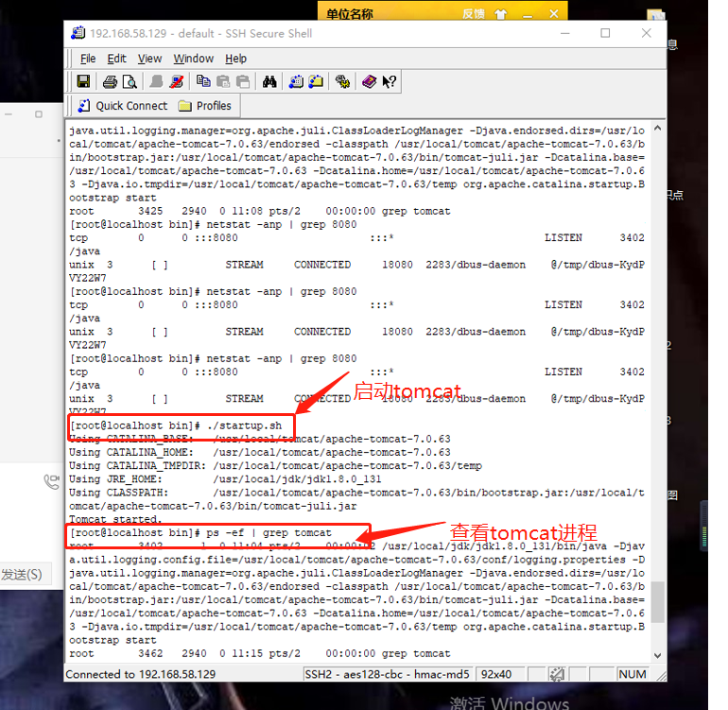Viewport: 728px width, 710px height.
Task: Click the Using CATALINA_TMPDIR output line
Action: [x=276, y=466]
